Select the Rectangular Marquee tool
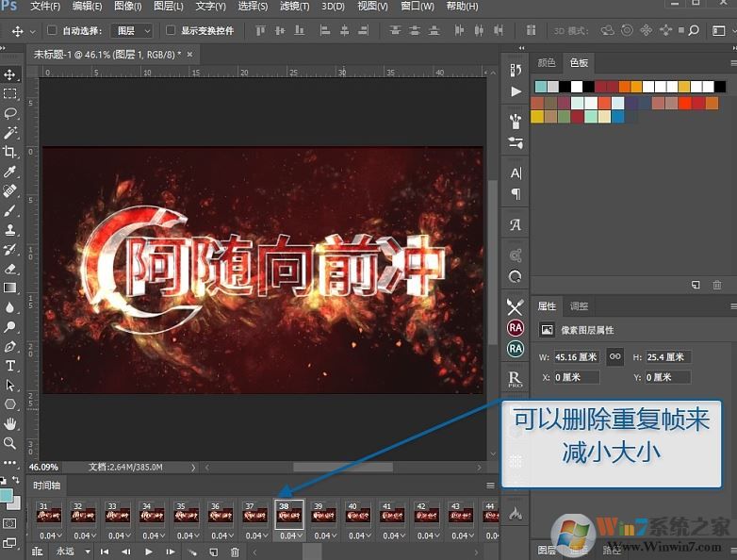Viewport: 737px width, 560px height. 10,94
